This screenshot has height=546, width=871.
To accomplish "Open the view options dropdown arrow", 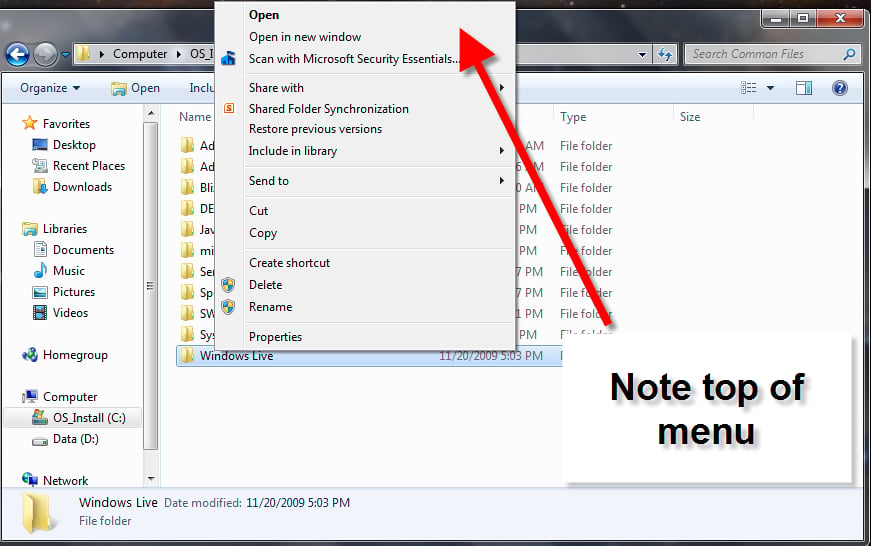I will (x=770, y=88).
